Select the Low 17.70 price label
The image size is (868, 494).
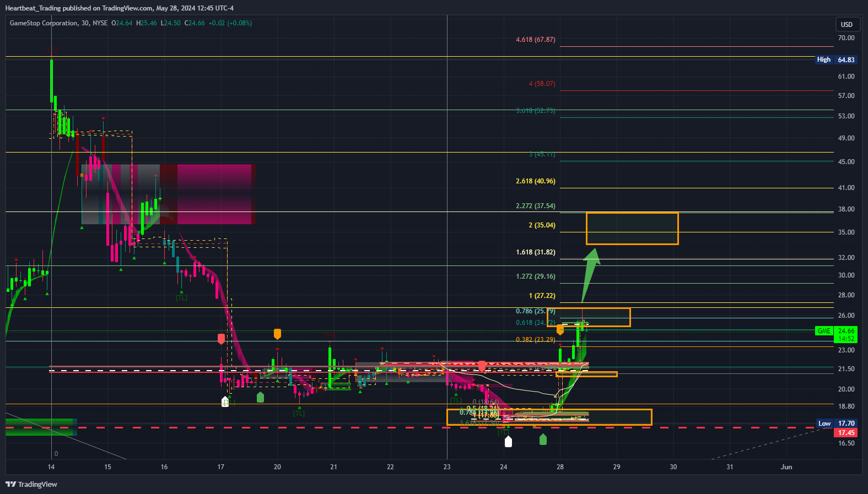835,424
